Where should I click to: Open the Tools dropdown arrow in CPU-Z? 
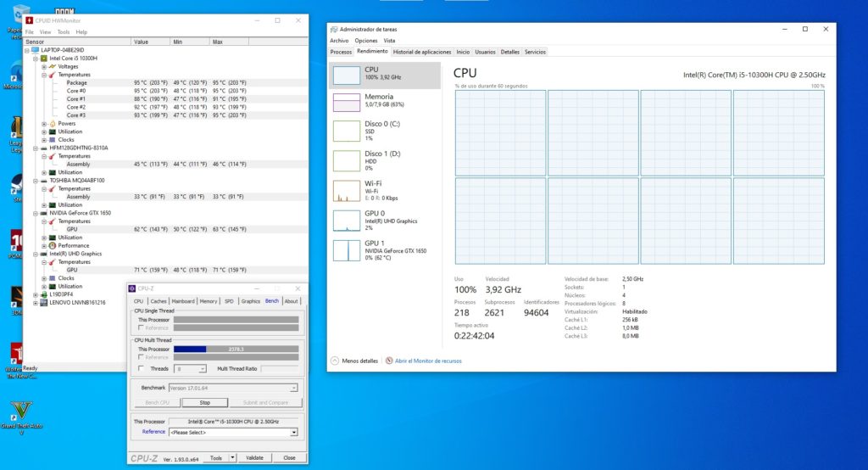(232, 457)
